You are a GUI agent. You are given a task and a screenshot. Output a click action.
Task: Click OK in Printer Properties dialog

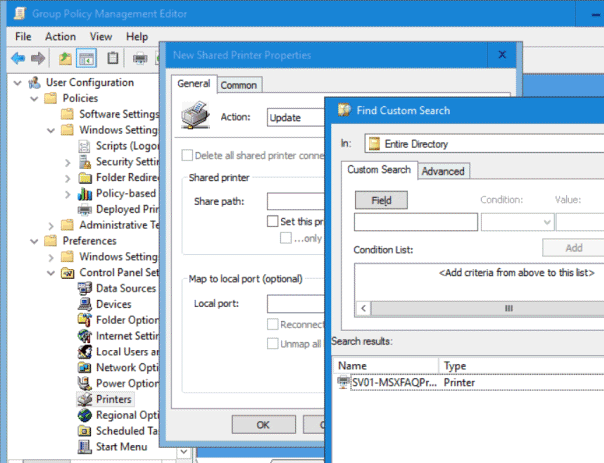click(263, 424)
